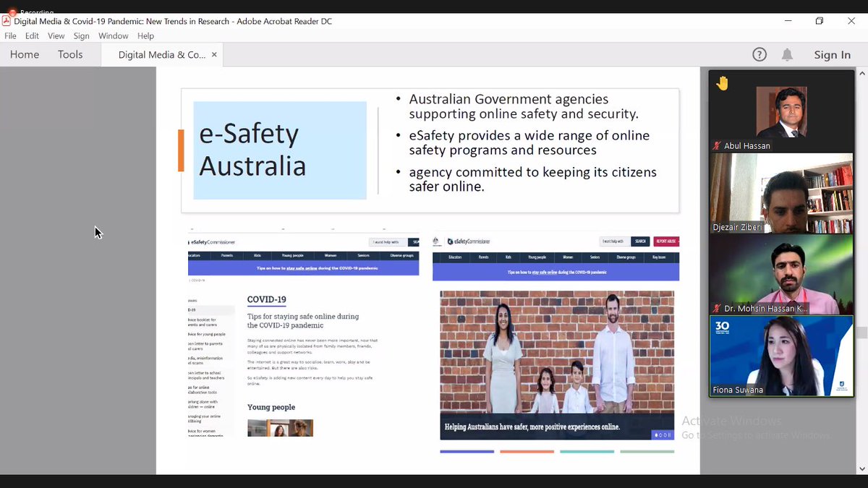
Task: Click 'agency committed to keeping' bullet text
Action: click(533, 179)
